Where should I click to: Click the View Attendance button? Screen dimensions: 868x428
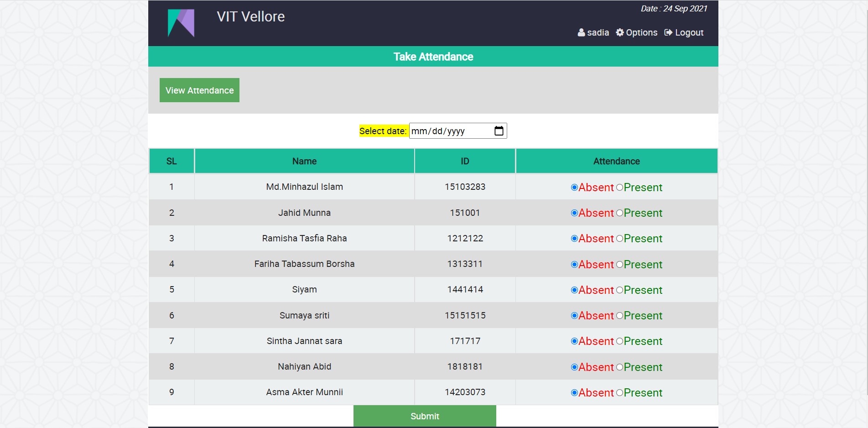click(199, 90)
